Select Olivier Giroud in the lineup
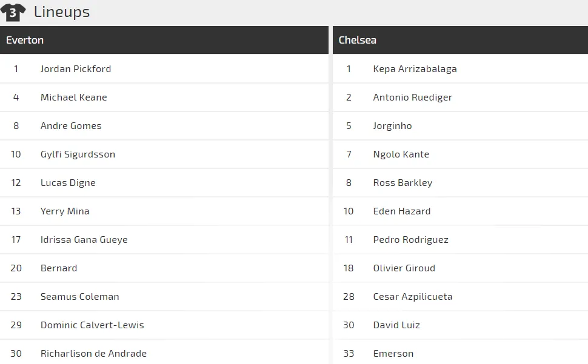 click(404, 268)
